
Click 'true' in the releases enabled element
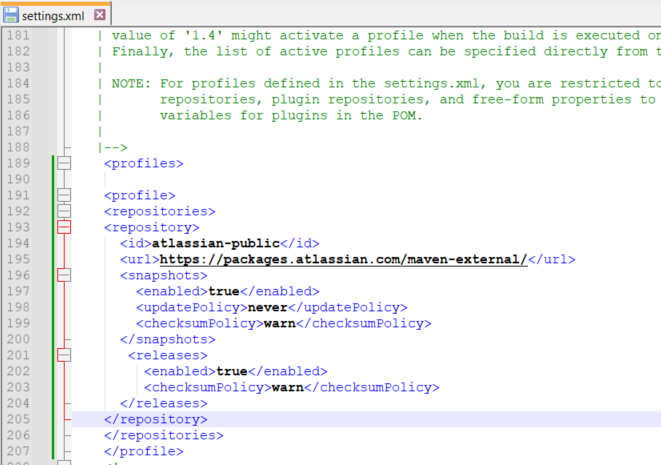231,371
